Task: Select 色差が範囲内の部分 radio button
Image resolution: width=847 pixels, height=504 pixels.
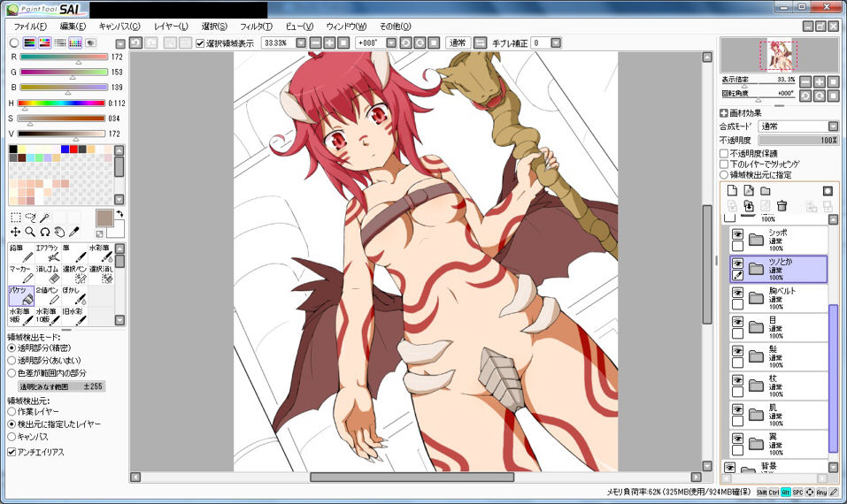Action: pos(12,373)
